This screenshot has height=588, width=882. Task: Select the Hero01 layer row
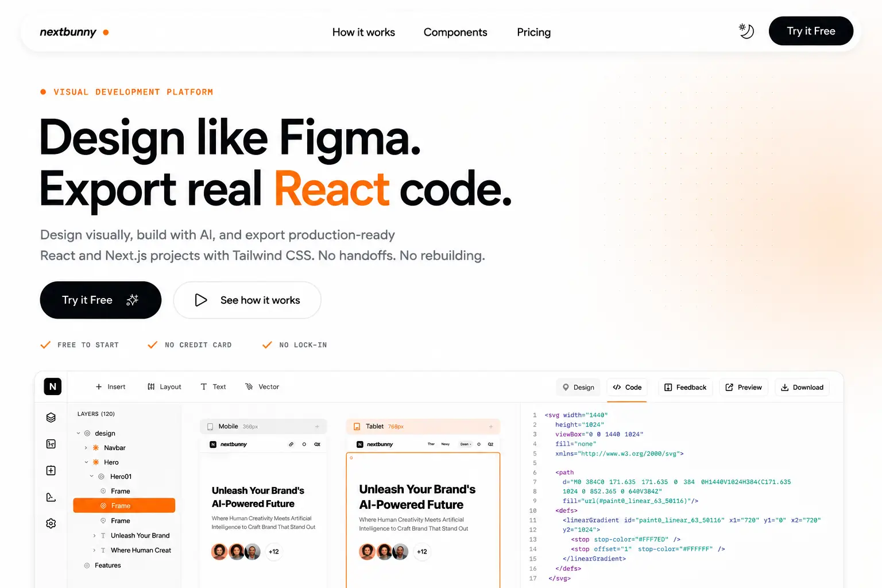tap(124, 477)
